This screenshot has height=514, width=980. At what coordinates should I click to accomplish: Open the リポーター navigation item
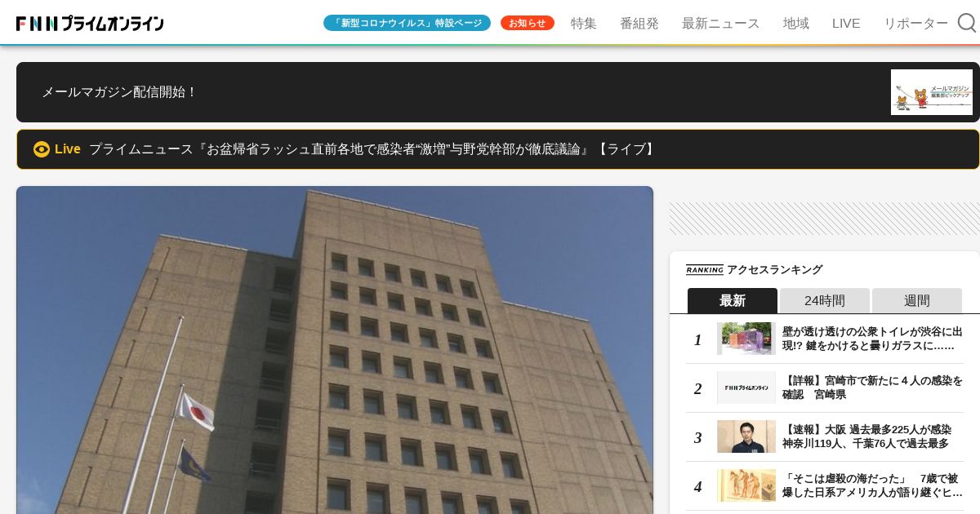coord(916,23)
